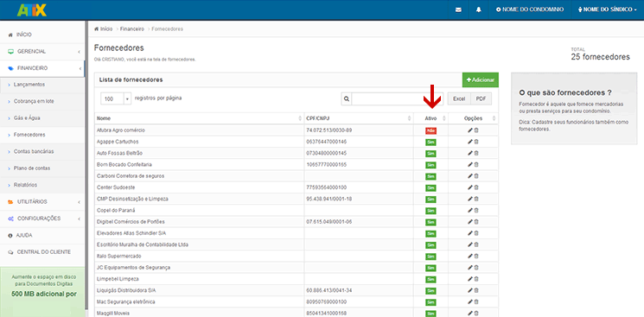Toggle Sim status for Auto Fossas Beltrão
This screenshot has width=644, height=317.
coord(430,154)
